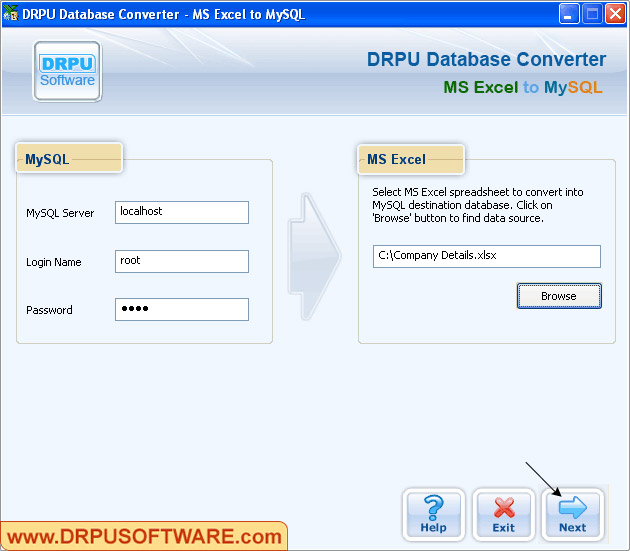Close the DRPU Database Converter window
The width and height of the screenshot is (630, 551).
point(616,14)
